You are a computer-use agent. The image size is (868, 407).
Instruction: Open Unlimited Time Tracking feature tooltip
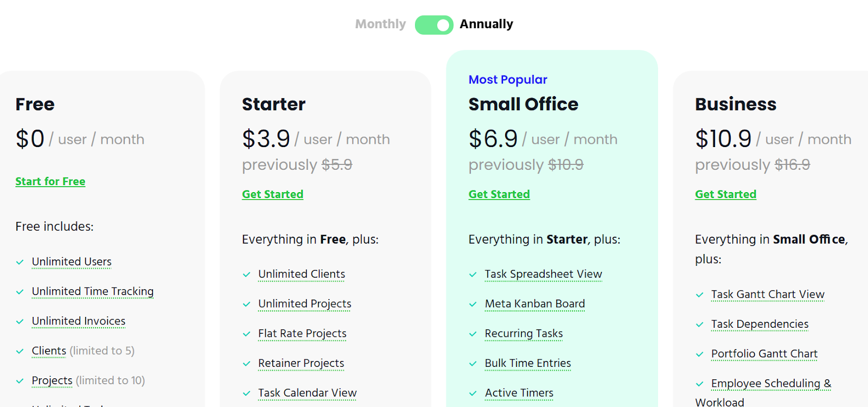[93, 291]
